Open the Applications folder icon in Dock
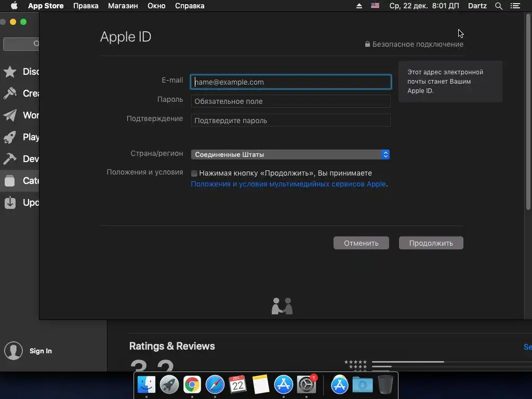The height and width of the screenshot is (399, 532). pyautogui.click(x=340, y=385)
